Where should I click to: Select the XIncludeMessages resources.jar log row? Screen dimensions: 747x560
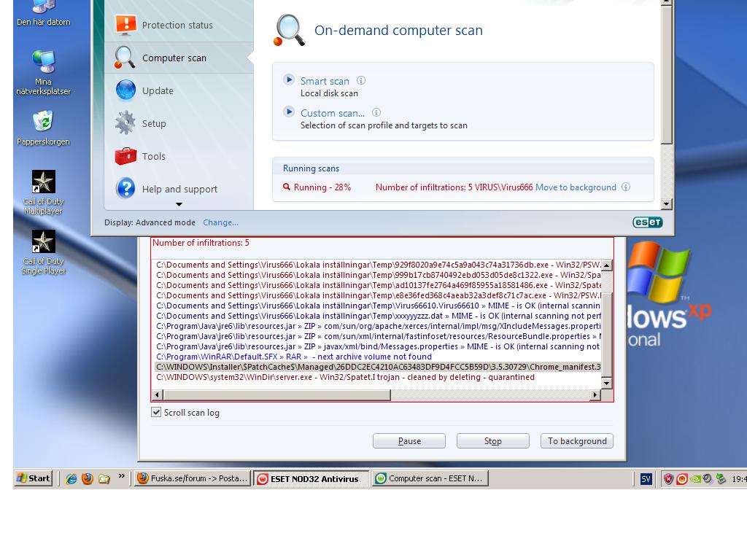click(379, 326)
